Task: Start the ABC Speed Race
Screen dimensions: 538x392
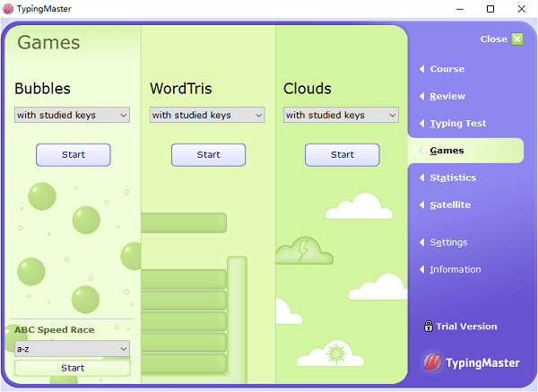Action: tap(73, 368)
